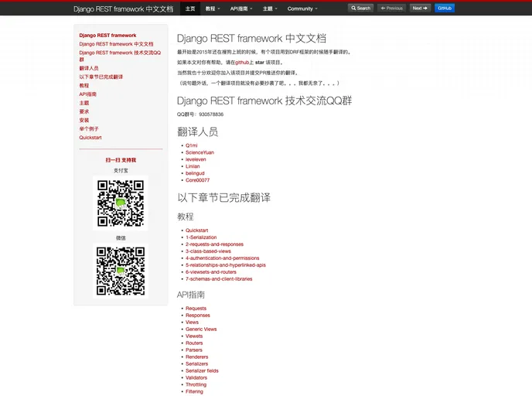Open the Renderers API guide link

[x=196, y=357]
